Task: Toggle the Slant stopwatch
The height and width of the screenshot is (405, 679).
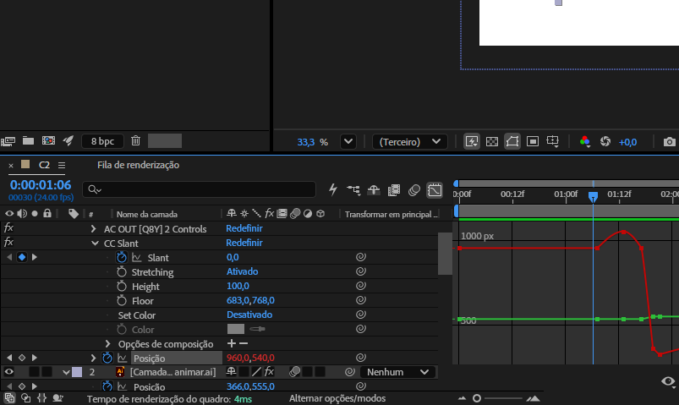Action: 121,257
